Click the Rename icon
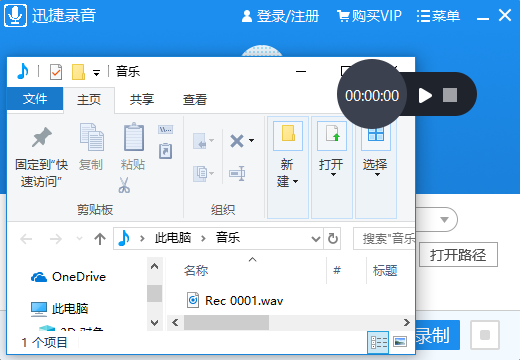This screenshot has height=360, width=520. [237, 173]
